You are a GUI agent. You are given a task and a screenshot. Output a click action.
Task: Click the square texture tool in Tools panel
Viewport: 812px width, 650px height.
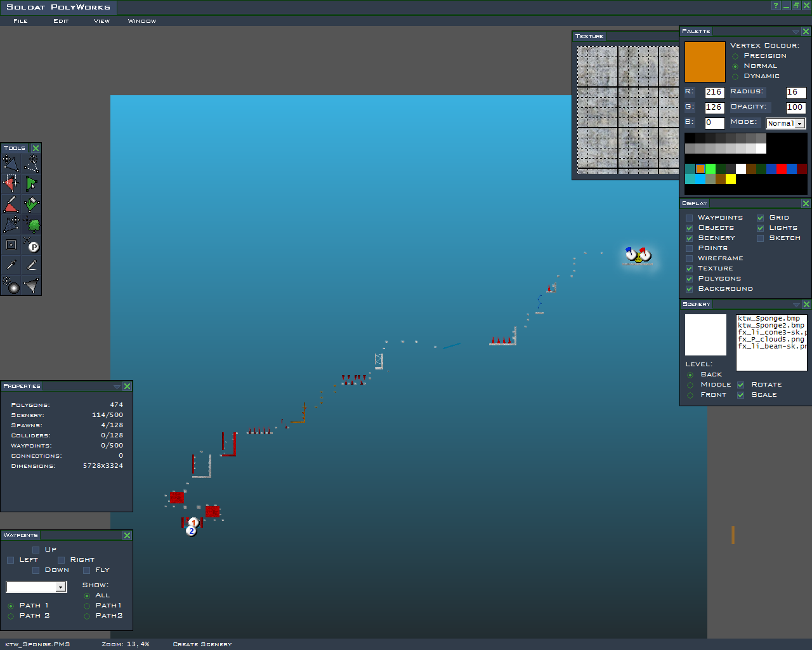[x=11, y=245]
